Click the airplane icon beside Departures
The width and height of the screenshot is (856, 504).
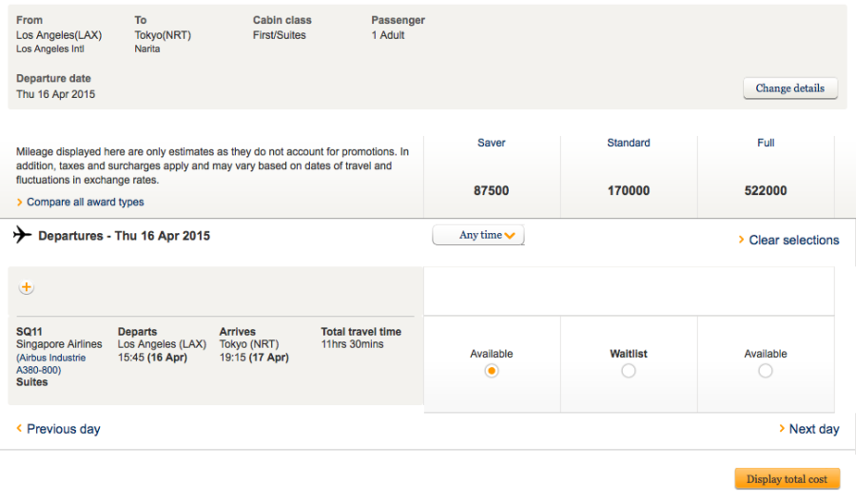(23, 235)
